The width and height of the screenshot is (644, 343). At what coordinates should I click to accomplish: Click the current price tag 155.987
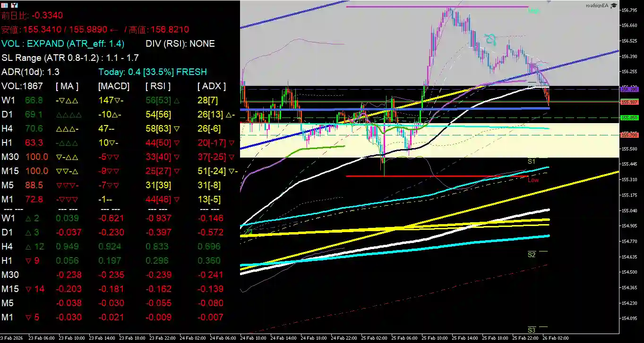click(x=629, y=102)
